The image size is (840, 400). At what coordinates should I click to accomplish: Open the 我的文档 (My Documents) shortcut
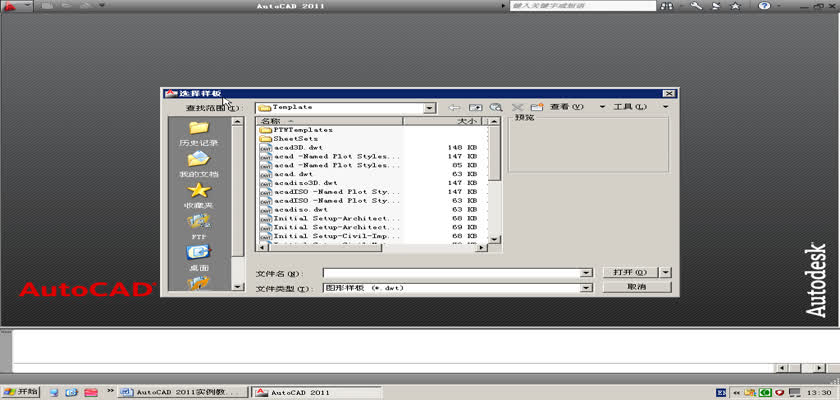click(198, 164)
